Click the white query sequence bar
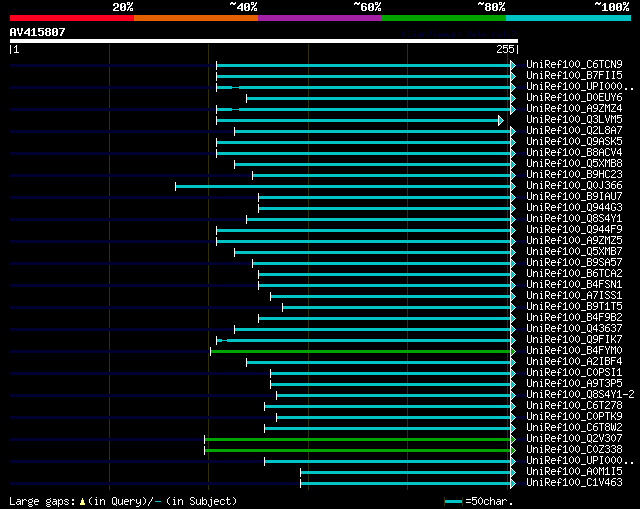The height and width of the screenshot is (509, 640). 264,41
